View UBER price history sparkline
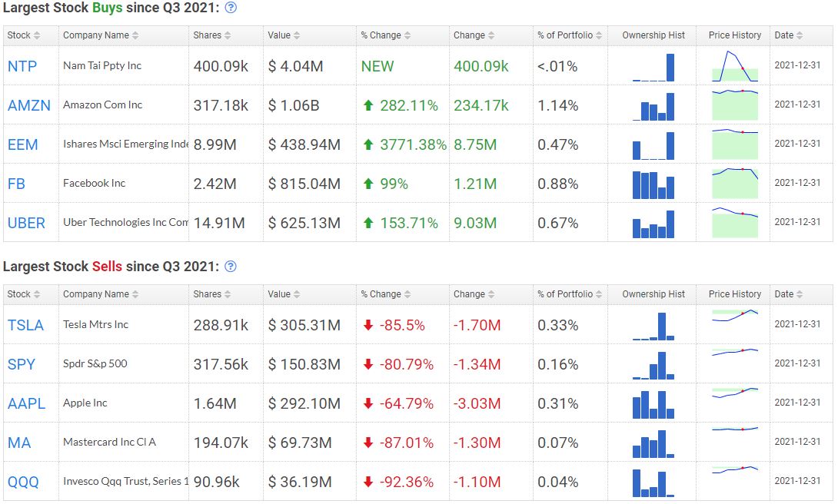This screenshot has width=838, height=504. 735,223
